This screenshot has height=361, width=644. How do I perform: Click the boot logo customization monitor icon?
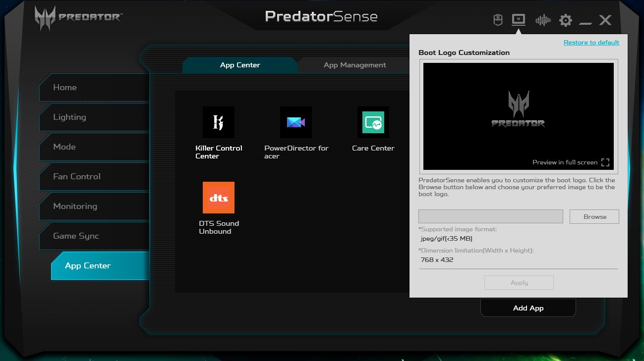[519, 20]
